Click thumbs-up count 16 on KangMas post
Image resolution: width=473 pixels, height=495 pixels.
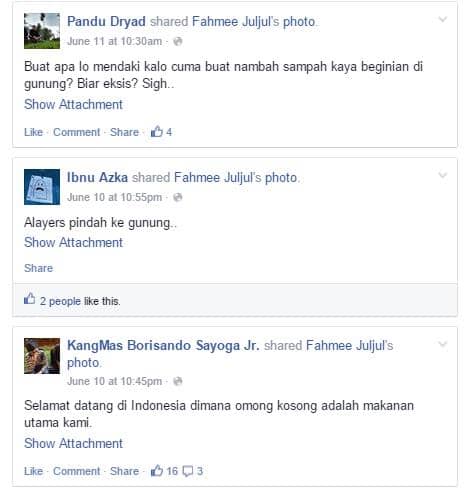164,471
